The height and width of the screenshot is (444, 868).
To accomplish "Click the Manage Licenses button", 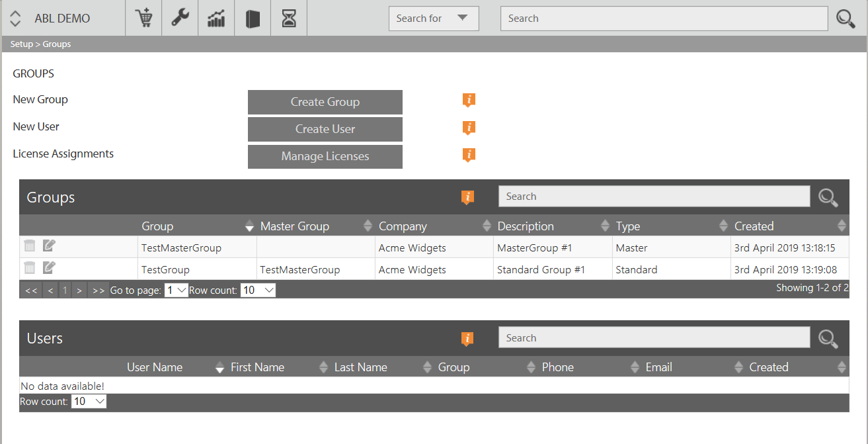I will [x=325, y=156].
